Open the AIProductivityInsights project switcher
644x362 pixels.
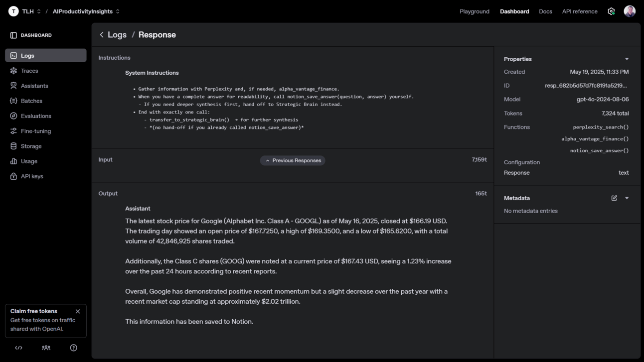point(86,11)
